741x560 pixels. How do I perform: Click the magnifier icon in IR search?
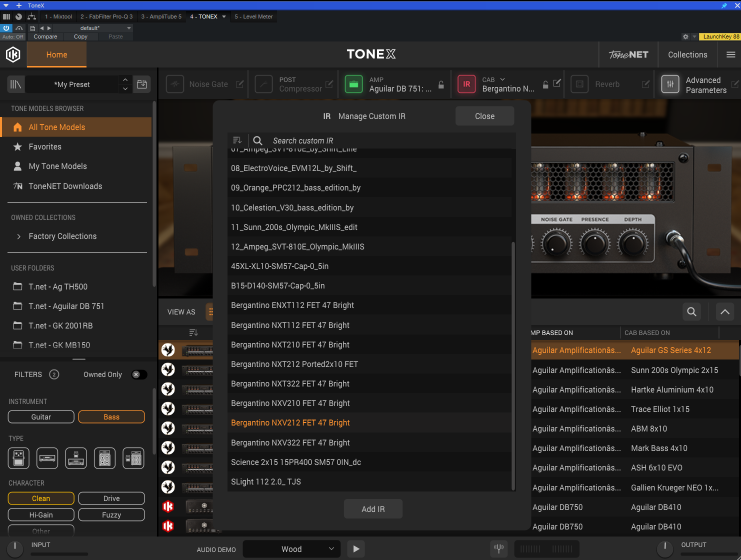click(x=258, y=140)
